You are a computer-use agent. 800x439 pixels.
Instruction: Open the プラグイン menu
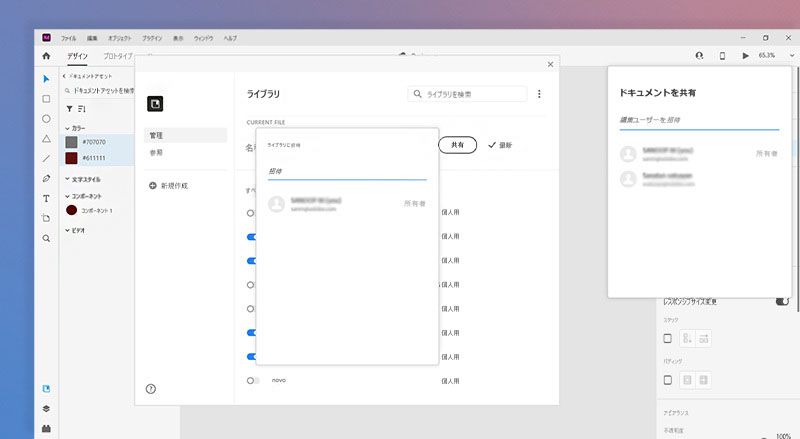pos(152,38)
